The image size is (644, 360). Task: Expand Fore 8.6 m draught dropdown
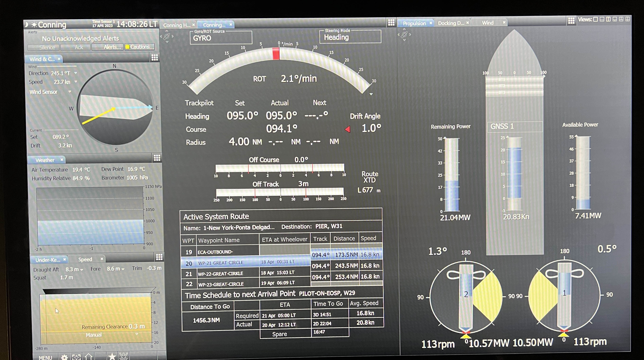(x=123, y=269)
